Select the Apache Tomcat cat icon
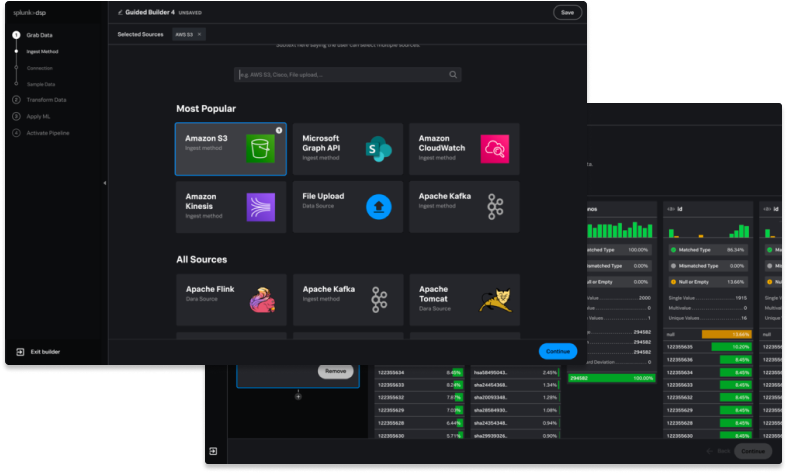This screenshot has width=787, height=473. 496,300
